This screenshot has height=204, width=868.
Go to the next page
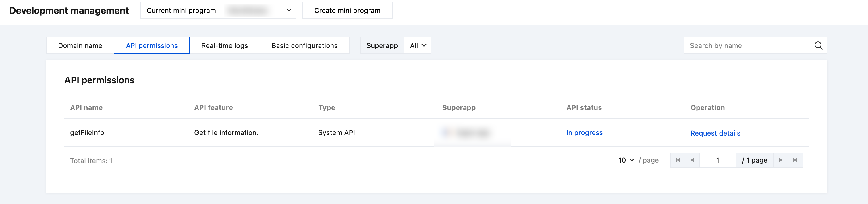tap(780, 160)
